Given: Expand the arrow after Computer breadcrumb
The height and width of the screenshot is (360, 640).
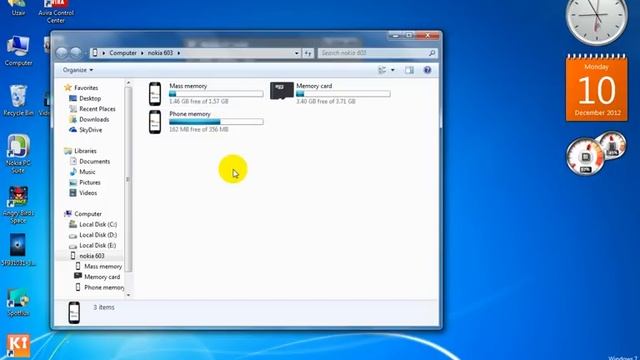Looking at the screenshot, I should tap(142, 53).
